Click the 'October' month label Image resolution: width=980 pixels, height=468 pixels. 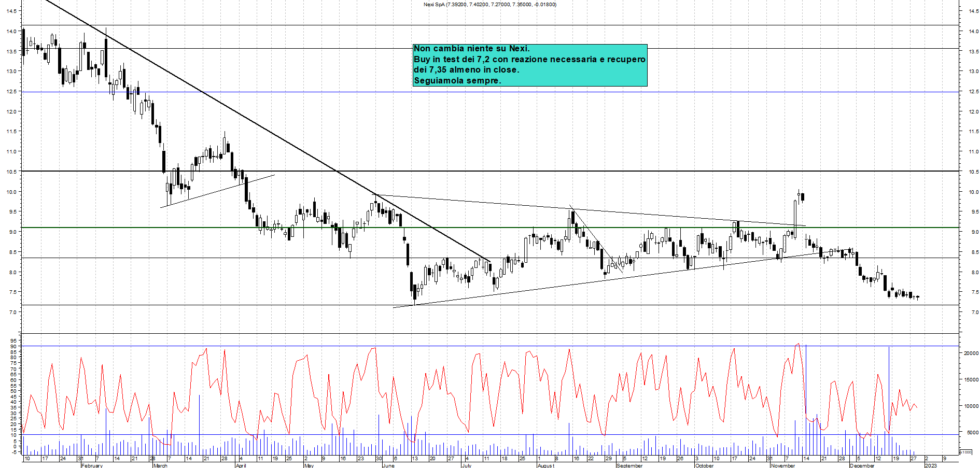704,465
